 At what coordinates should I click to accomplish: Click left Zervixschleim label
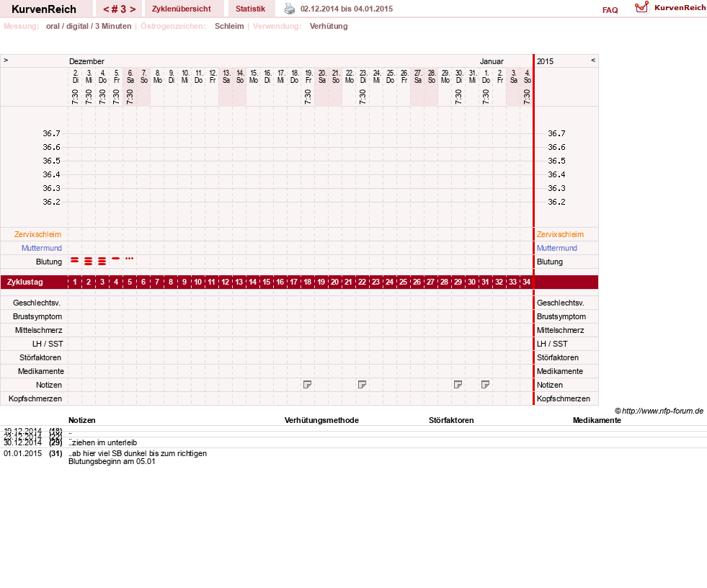point(37,234)
